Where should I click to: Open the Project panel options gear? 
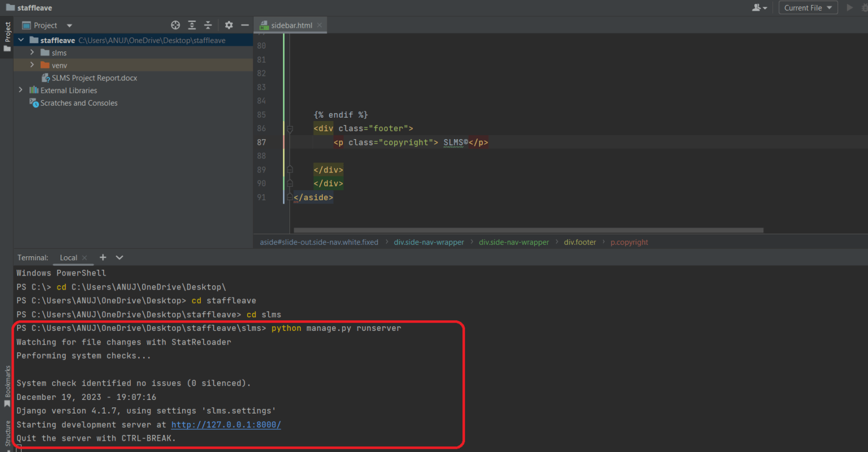tap(229, 25)
